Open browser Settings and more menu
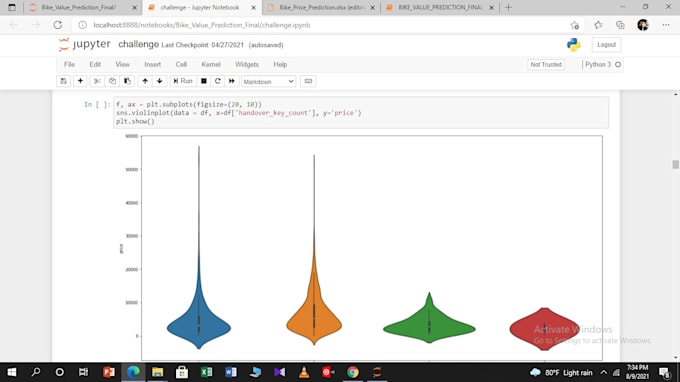 (666, 25)
